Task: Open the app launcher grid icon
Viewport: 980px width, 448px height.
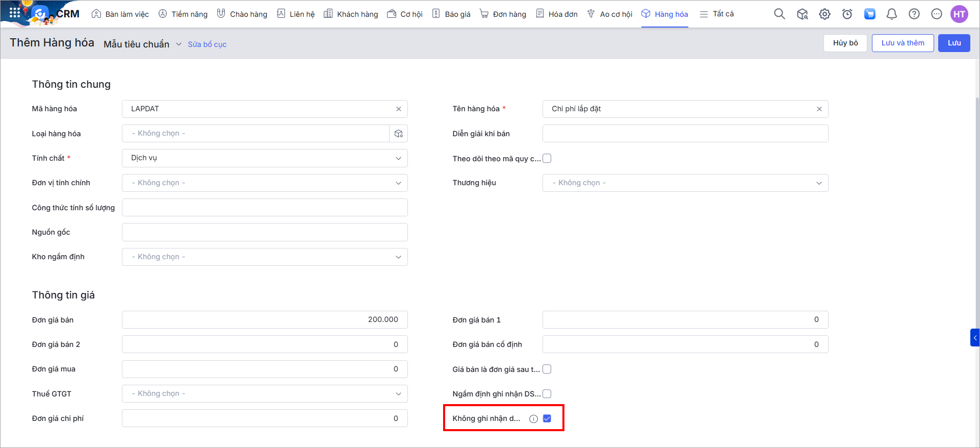Action: pyautogui.click(x=15, y=13)
